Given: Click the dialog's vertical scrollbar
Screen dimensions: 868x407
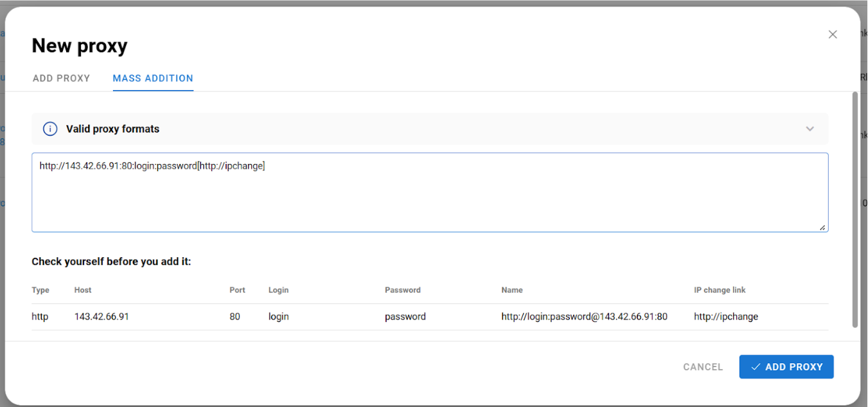Looking at the screenshot, I should tap(855, 209).
